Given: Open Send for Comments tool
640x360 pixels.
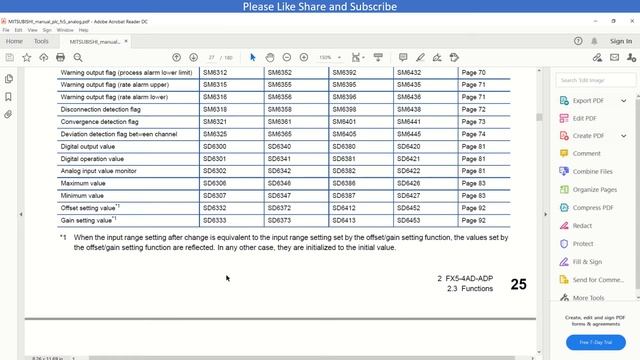Looking at the screenshot, I should [591, 280].
